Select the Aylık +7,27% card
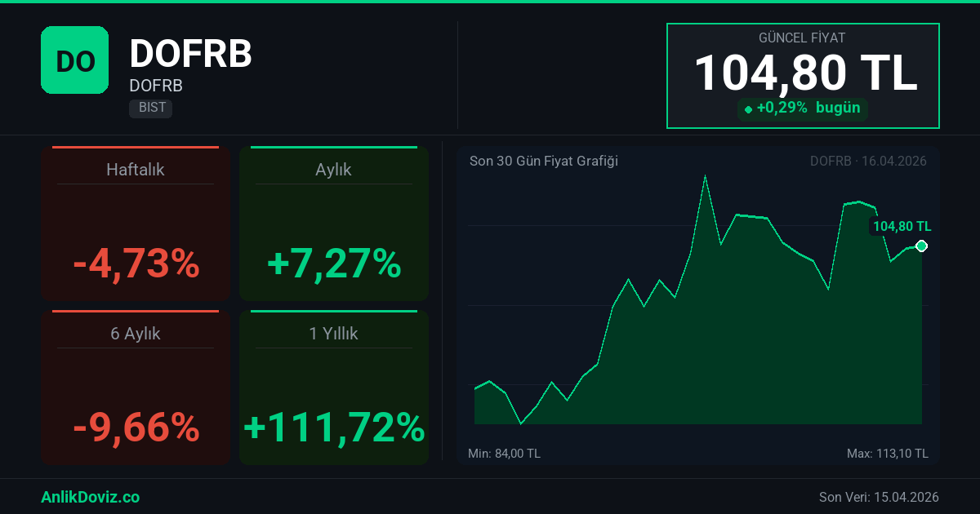Image resolution: width=980 pixels, height=514 pixels. pyautogui.click(x=333, y=224)
